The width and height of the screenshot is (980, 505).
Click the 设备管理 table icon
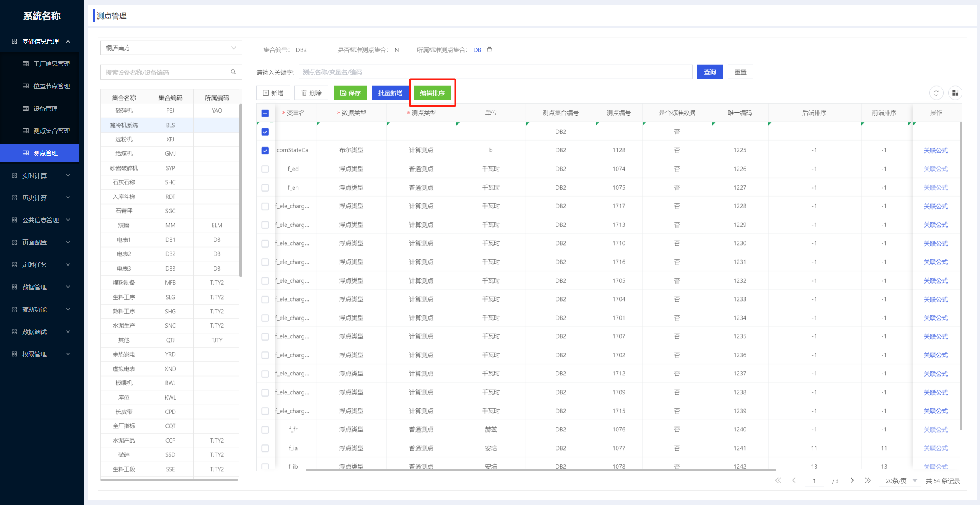pos(26,108)
